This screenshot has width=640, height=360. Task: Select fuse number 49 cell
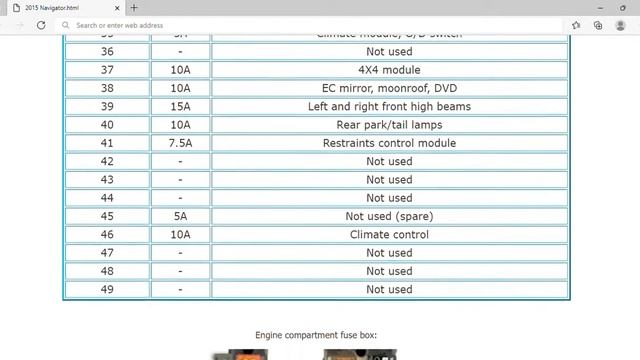pyautogui.click(x=107, y=289)
